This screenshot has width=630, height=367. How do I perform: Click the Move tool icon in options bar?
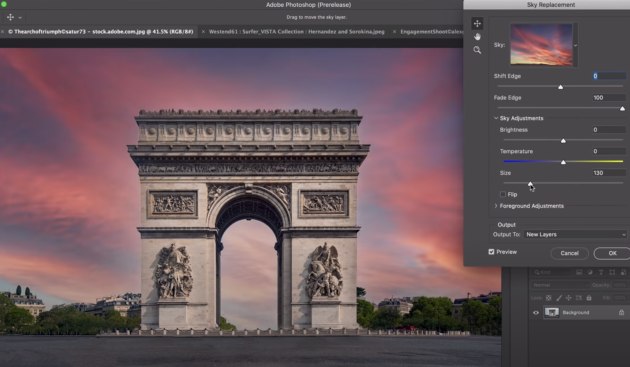(10, 17)
